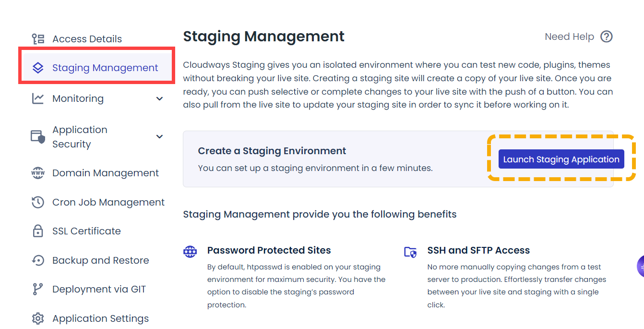Expand the Application Security chevron

click(160, 137)
